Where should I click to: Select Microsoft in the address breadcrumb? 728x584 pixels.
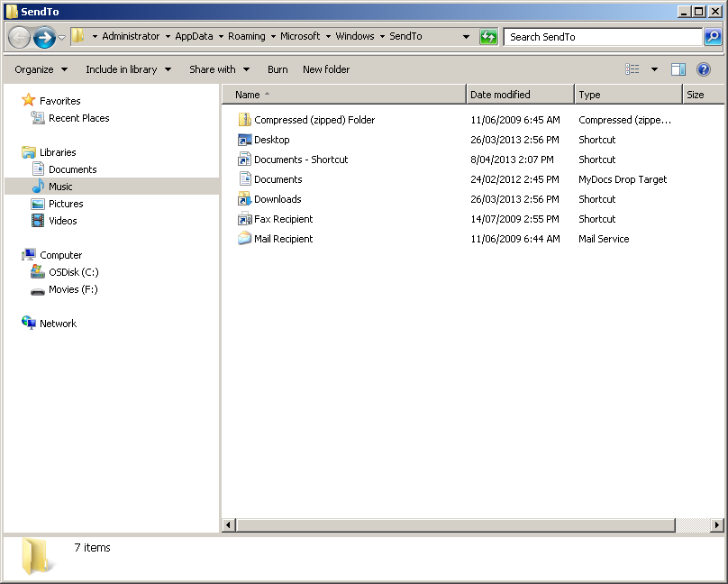point(300,36)
